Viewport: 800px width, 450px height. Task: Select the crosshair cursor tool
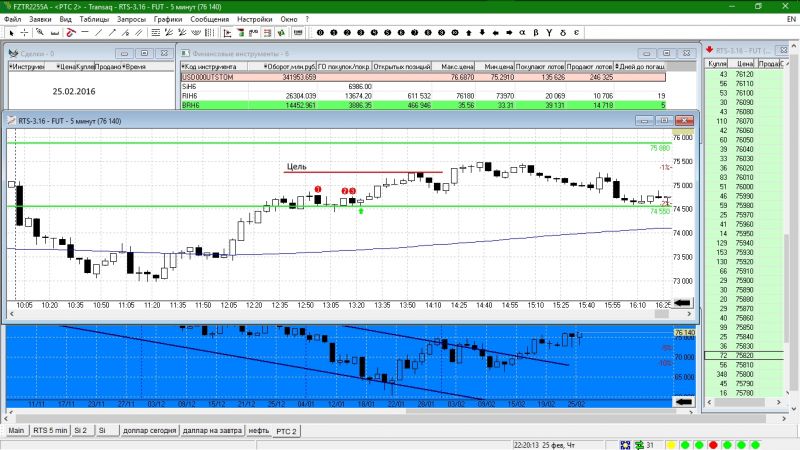pos(24,33)
